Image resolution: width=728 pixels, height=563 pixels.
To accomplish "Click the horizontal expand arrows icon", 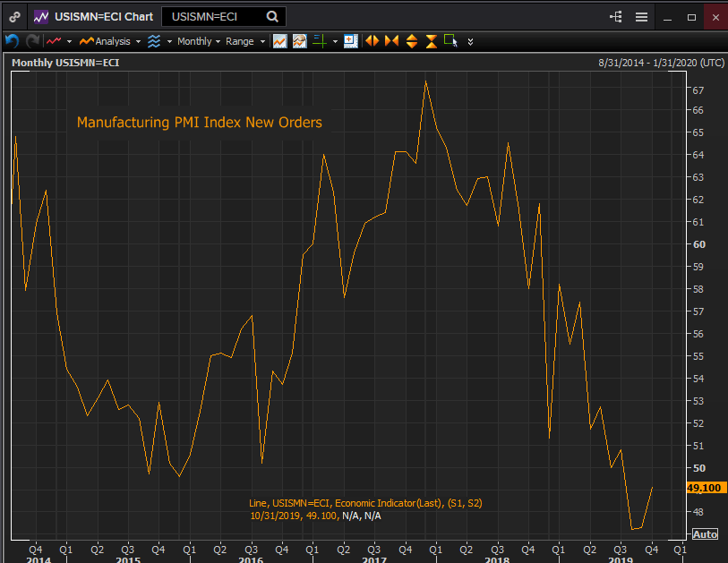I will tap(371, 41).
